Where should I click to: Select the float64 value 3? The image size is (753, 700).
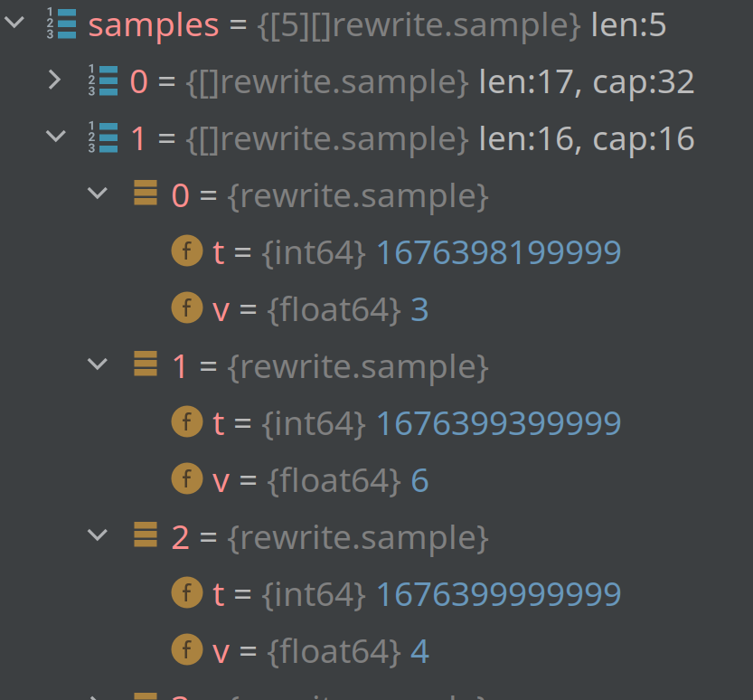[x=419, y=309]
